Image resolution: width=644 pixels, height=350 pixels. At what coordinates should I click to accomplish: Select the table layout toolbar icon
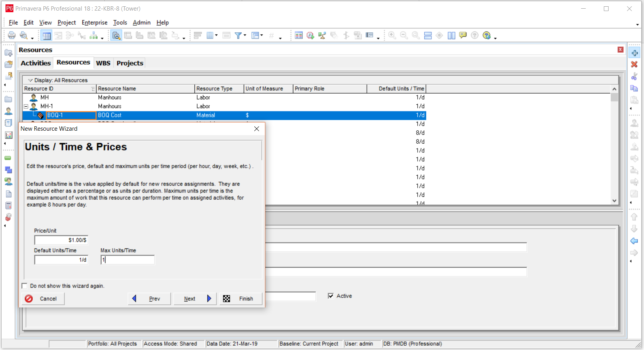(x=46, y=35)
